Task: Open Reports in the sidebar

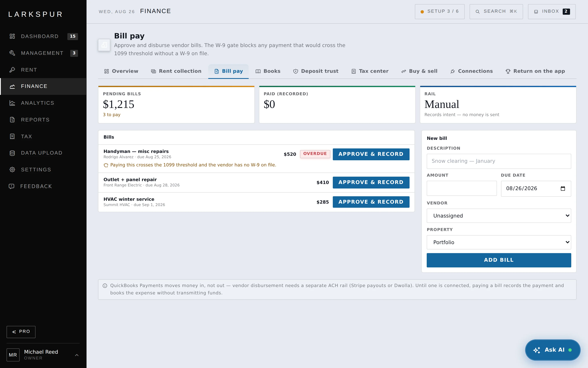Action: point(43,120)
